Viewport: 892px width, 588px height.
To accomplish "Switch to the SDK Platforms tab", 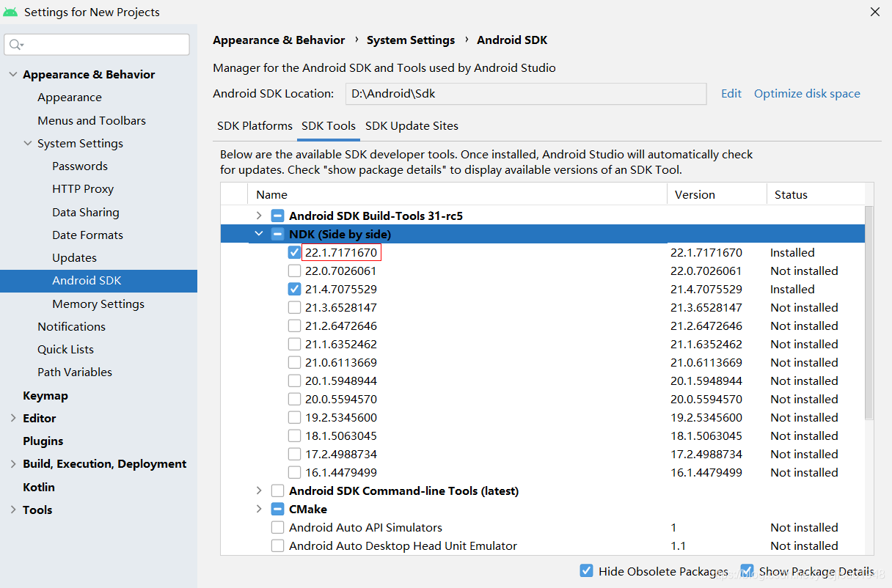I will point(255,125).
